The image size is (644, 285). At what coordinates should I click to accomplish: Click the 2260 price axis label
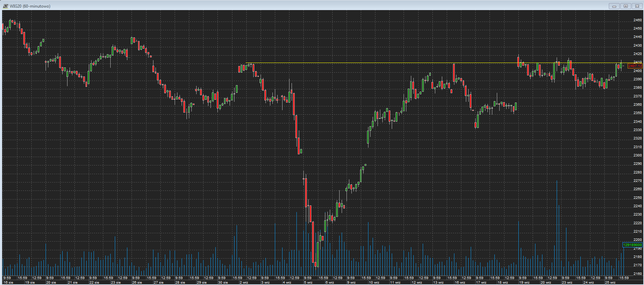coord(638,189)
